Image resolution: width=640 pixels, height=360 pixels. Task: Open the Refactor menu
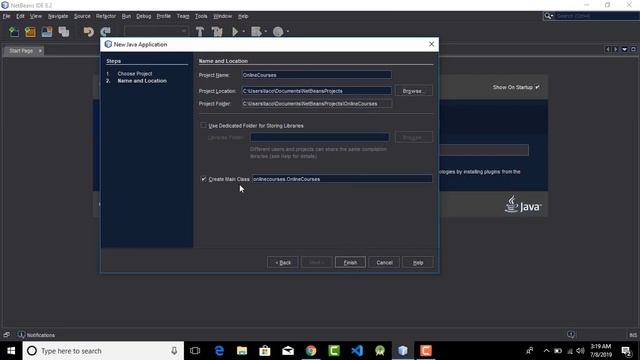[106, 16]
